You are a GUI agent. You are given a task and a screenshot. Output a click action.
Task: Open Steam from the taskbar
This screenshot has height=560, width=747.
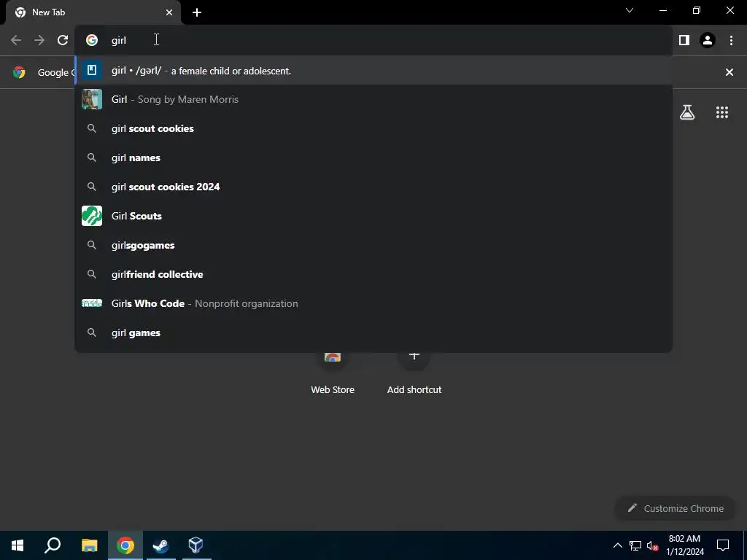point(160,545)
